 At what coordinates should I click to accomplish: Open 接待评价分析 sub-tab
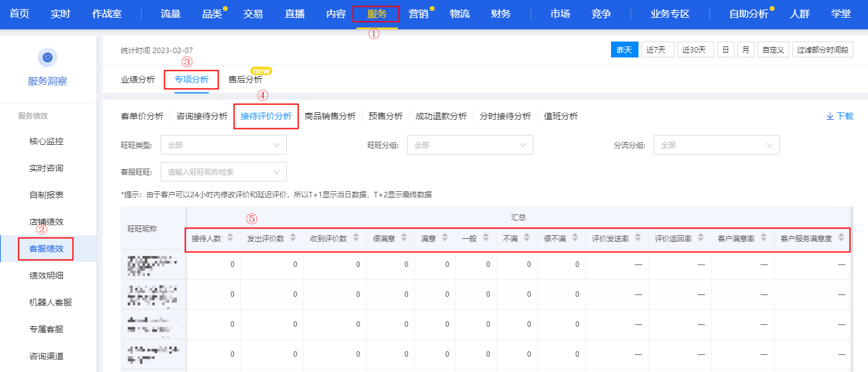coord(266,116)
